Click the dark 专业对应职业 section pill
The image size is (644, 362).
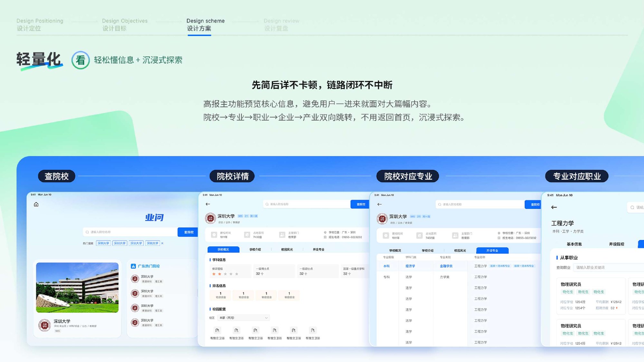(577, 176)
